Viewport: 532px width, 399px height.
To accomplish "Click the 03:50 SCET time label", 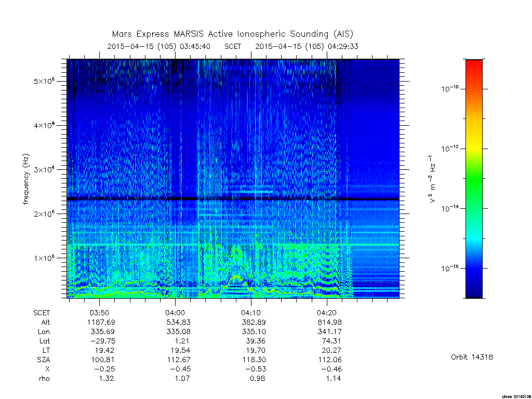I will click(x=99, y=312).
